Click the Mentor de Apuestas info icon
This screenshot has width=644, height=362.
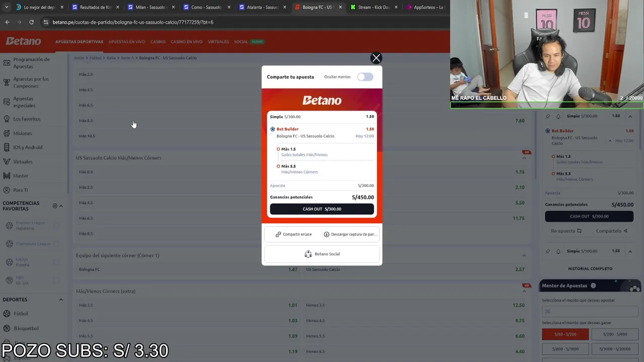[593, 286]
